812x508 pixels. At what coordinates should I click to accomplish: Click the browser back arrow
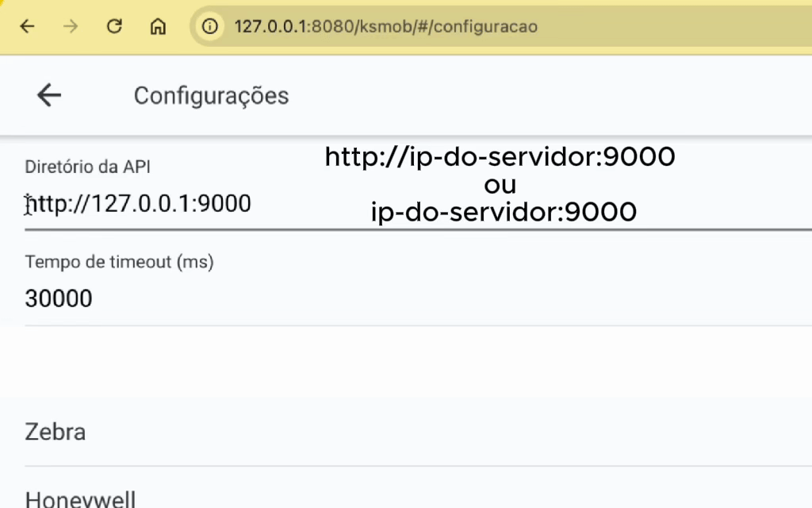28,26
